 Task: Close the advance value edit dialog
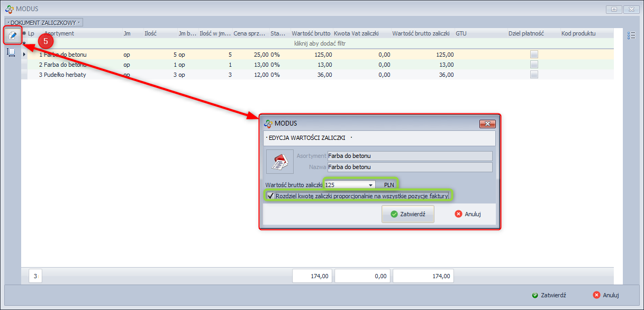pos(487,124)
